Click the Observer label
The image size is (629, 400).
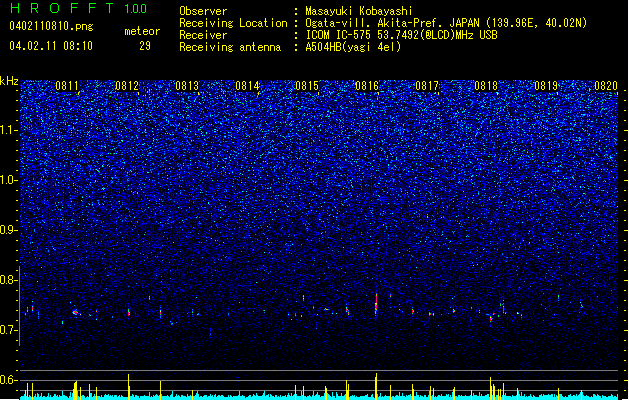click(203, 11)
